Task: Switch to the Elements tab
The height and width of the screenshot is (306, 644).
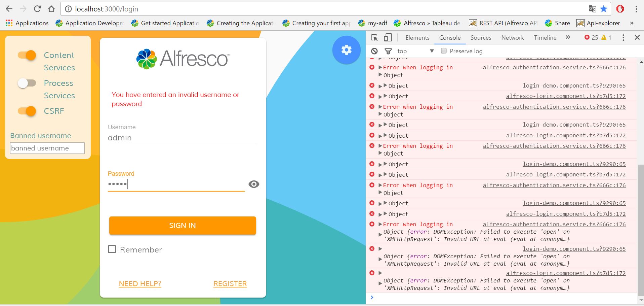Action: coord(417,38)
